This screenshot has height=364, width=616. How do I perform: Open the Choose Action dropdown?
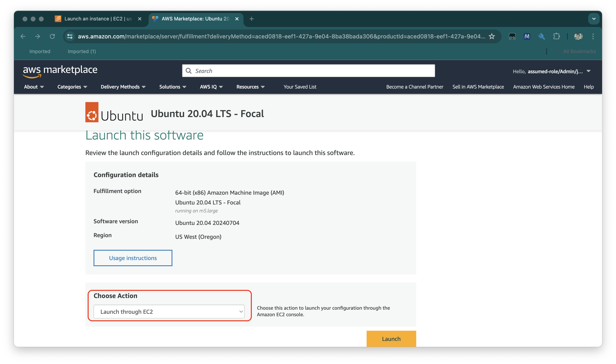pos(169,312)
